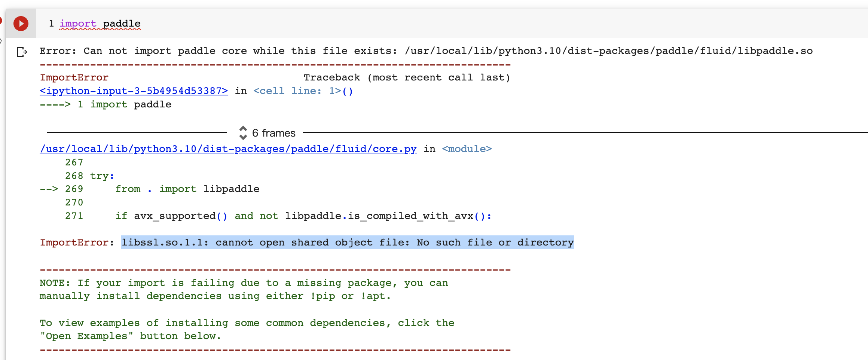
Task: Click the output indicator icon beside the error
Action: pyautogui.click(x=21, y=52)
